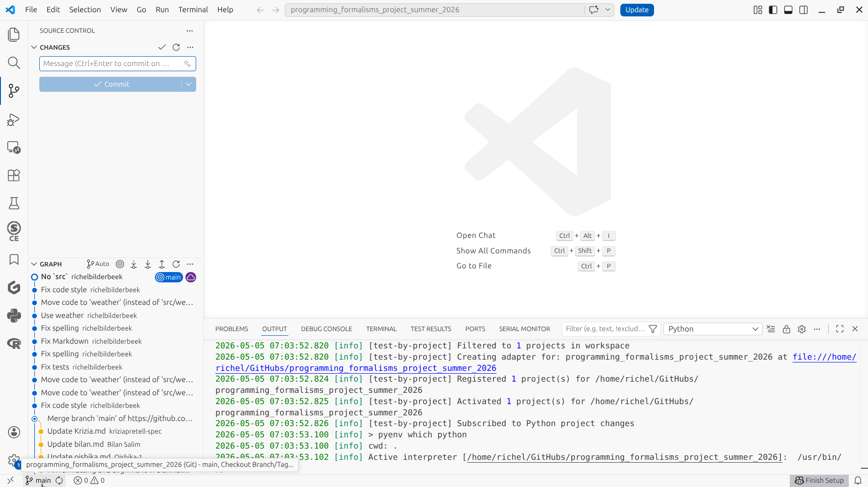This screenshot has height=487, width=868.
Task: Click the Go to Current History Item target icon
Action: coord(120,264)
